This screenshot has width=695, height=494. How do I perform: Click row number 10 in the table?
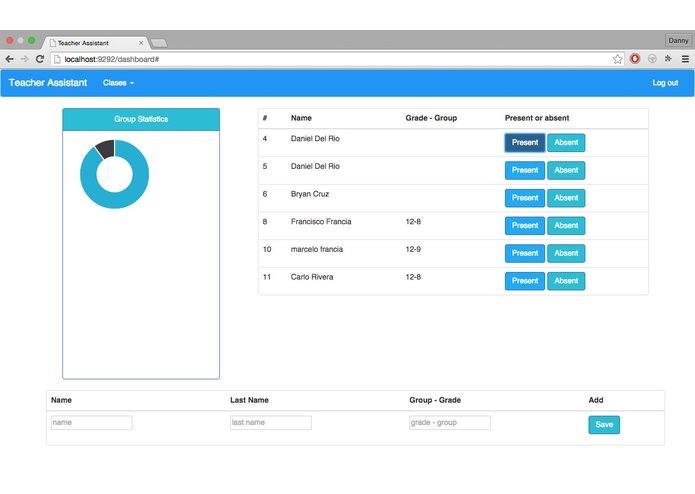267,249
